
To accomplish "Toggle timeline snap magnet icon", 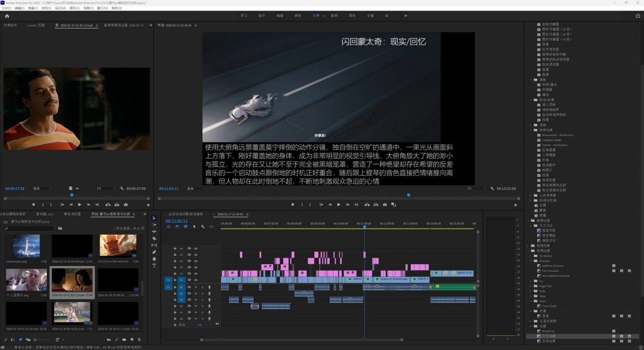I will click(177, 227).
